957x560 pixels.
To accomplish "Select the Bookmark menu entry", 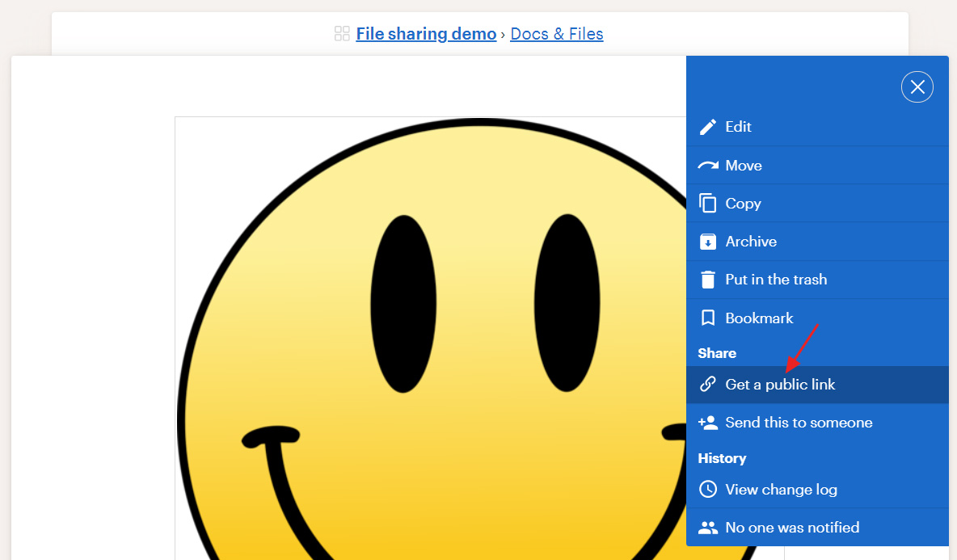I will click(x=817, y=318).
